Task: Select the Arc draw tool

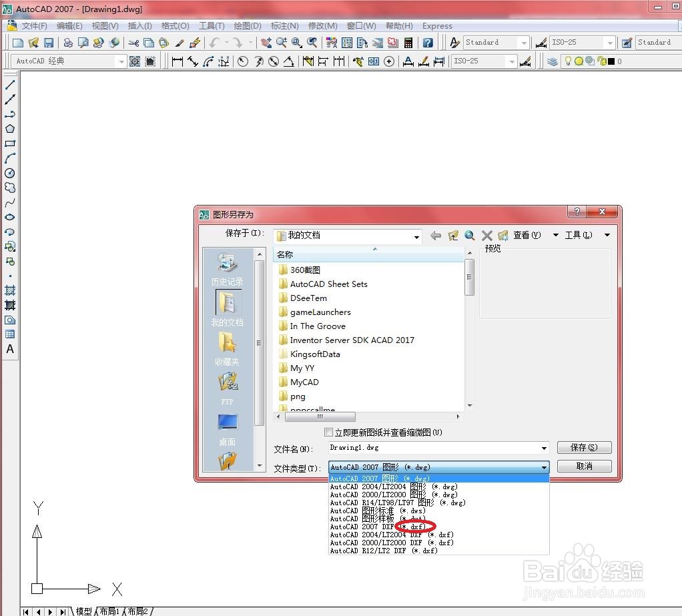Action: pyautogui.click(x=10, y=158)
